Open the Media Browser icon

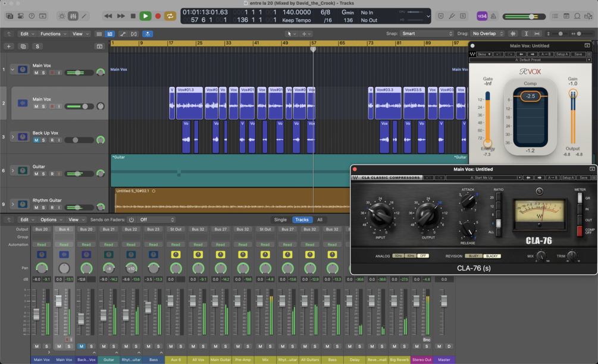tap(588, 16)
